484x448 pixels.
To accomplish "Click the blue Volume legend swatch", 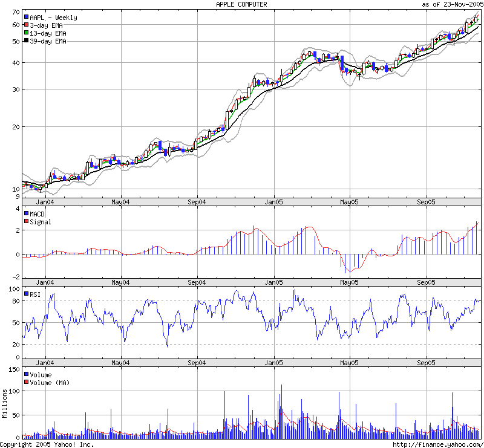I will 26,374.
